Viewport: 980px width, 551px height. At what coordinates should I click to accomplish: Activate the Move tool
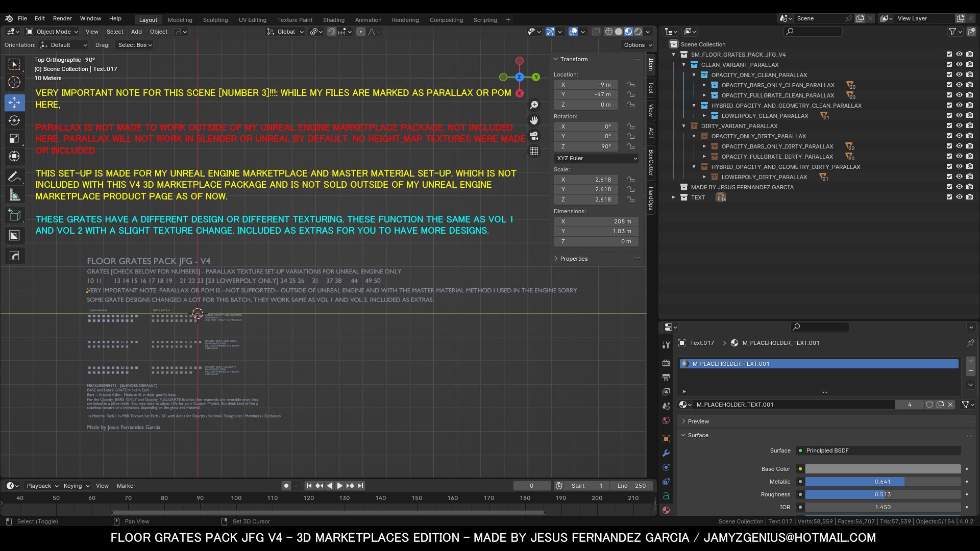[14, 103]
